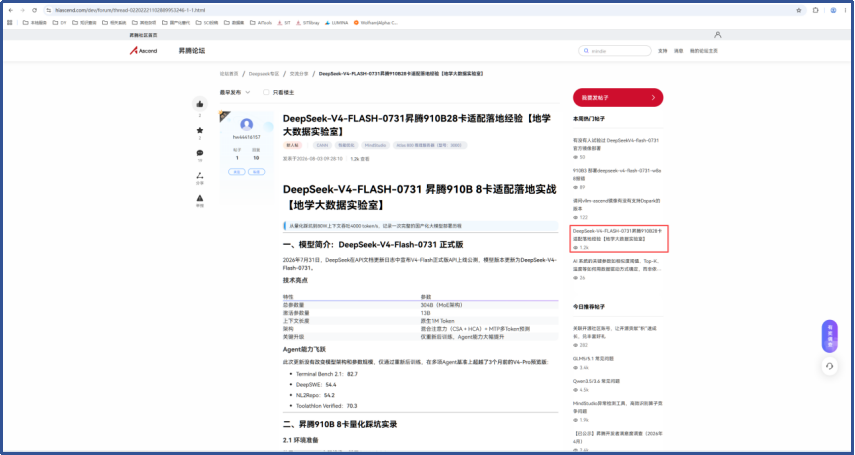Open the Chrome profile avatar
Image resolution: width=855 pixels, height=455 pixels.
(833, 10)
